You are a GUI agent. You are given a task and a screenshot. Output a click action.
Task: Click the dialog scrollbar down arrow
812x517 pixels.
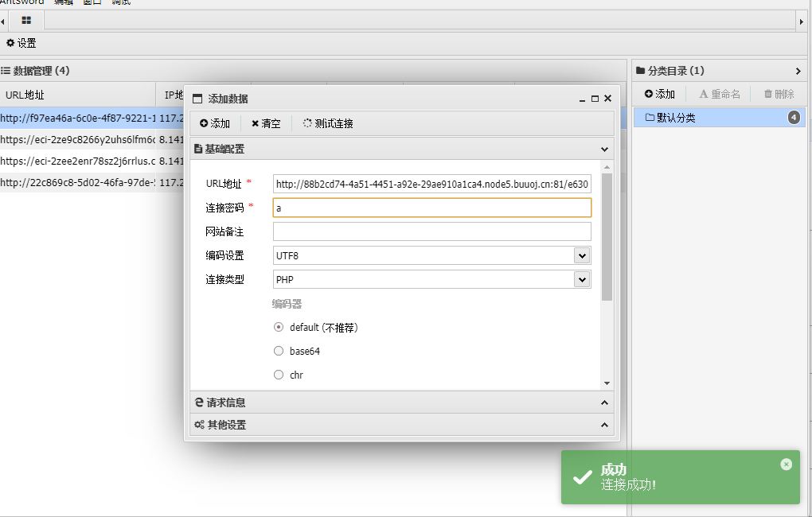click(607, 383)
